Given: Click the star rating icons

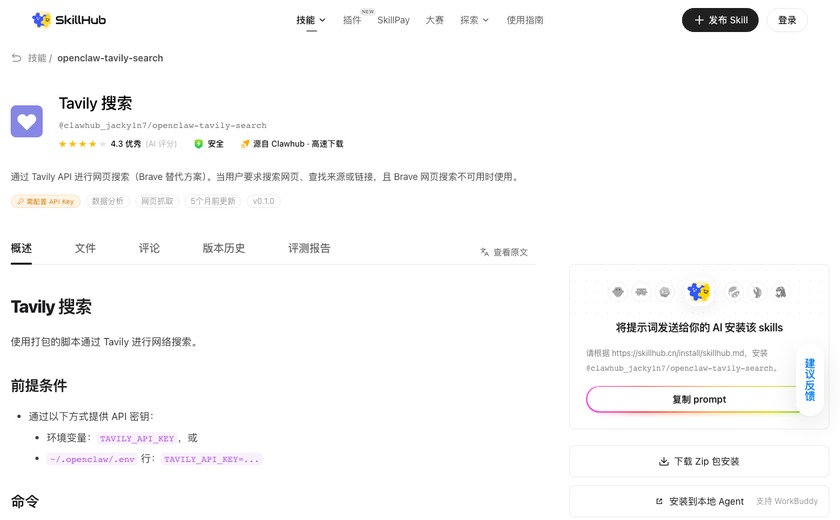Looking at the screenshot, I should (82, 144).
